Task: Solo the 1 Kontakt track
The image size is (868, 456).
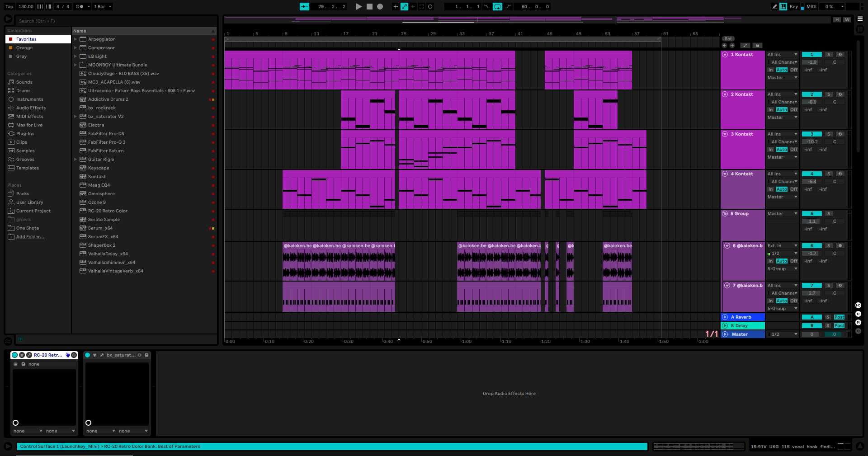Action: pos(829,54)
